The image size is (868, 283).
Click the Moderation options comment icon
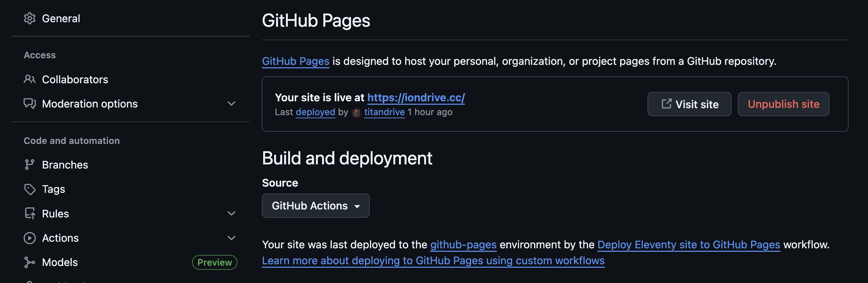pos(30,104)
